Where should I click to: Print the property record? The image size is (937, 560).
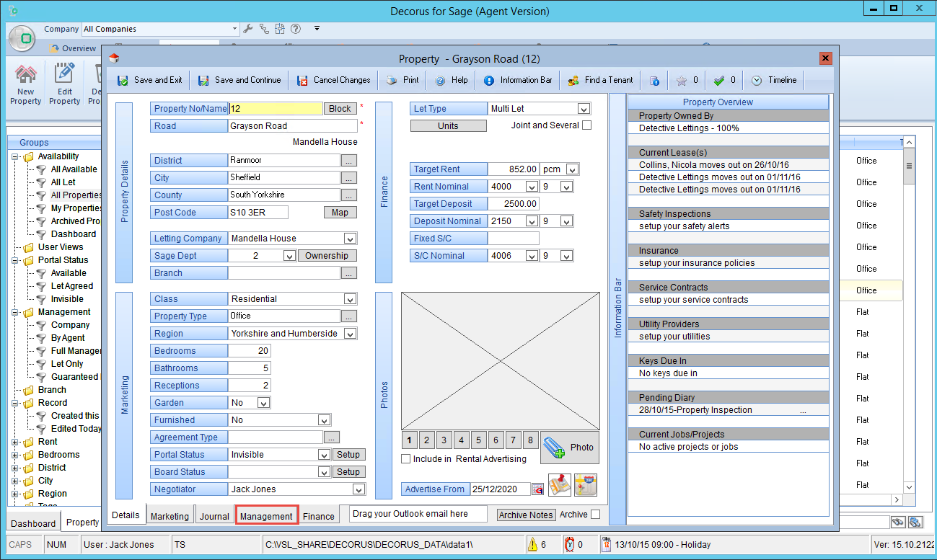click(x=402, y=80)
